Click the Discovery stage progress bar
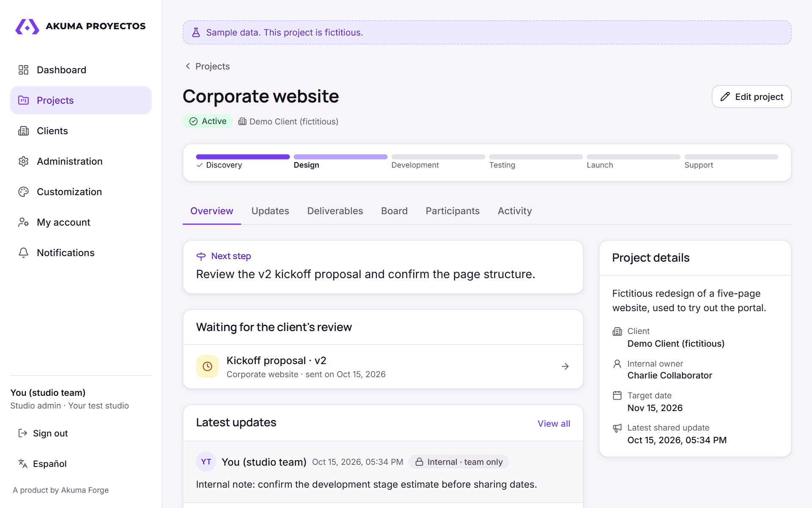 (243, 157)
